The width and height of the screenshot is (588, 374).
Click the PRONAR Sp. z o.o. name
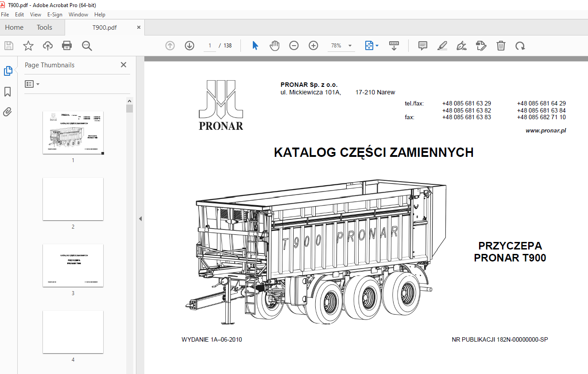(x=309, y=85)
